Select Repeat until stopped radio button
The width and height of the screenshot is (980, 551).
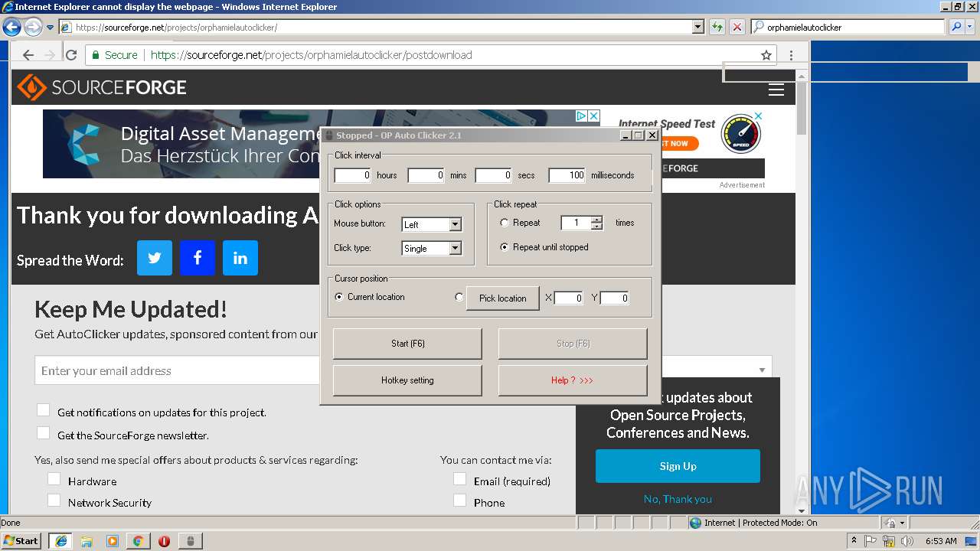click(x=504, y=247)
